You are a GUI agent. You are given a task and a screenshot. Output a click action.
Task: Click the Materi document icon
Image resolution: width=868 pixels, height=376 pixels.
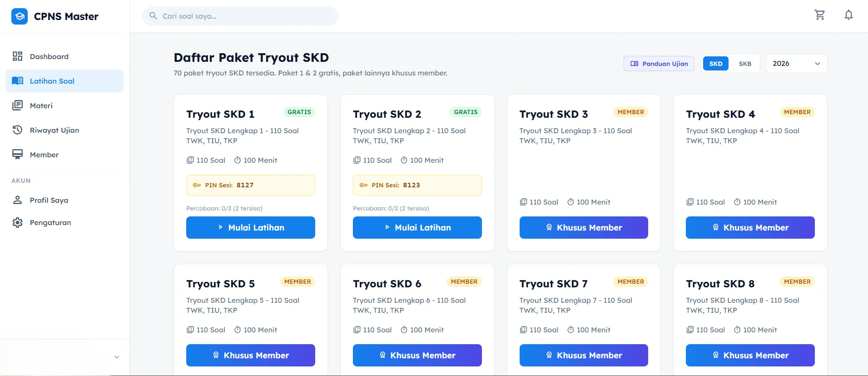(x=17, y=105)
